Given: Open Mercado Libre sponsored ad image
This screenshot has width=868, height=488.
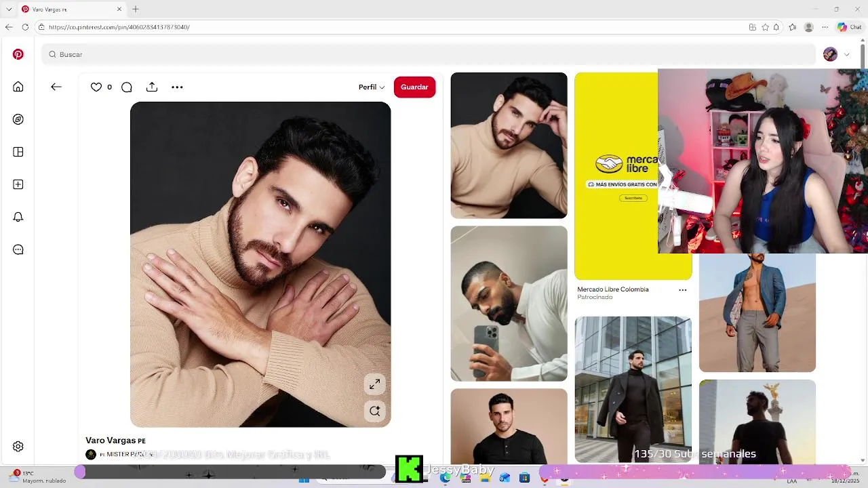Looking at the screenshot, I should 616,176.
